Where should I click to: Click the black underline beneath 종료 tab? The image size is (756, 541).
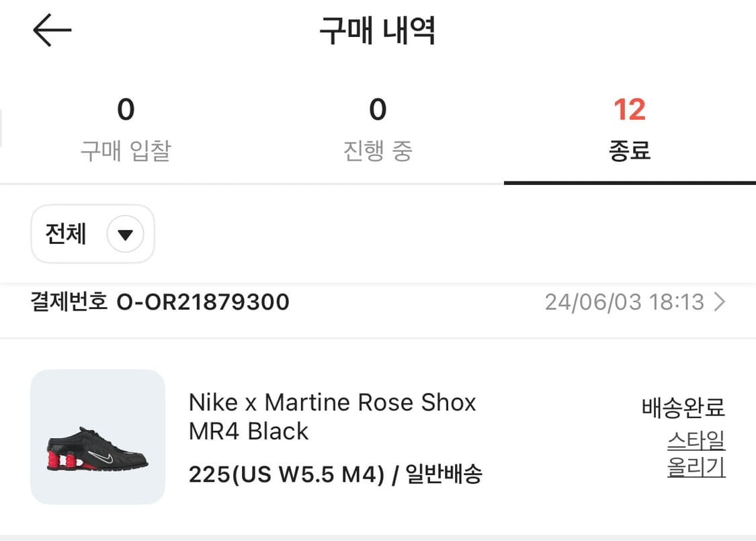click(630, 183)
